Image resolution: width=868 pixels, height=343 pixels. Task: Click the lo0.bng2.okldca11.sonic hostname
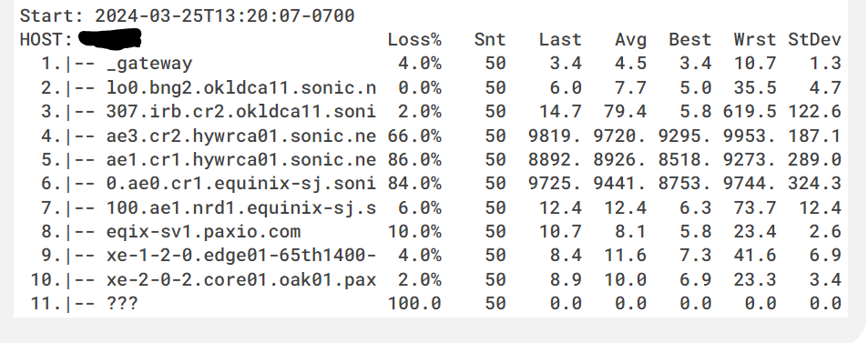tap(241, 87)
